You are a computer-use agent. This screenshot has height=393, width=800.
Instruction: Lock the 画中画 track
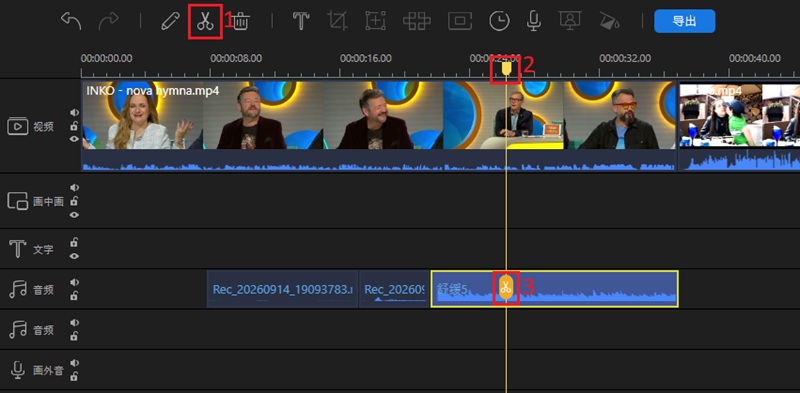pos(74,201)
